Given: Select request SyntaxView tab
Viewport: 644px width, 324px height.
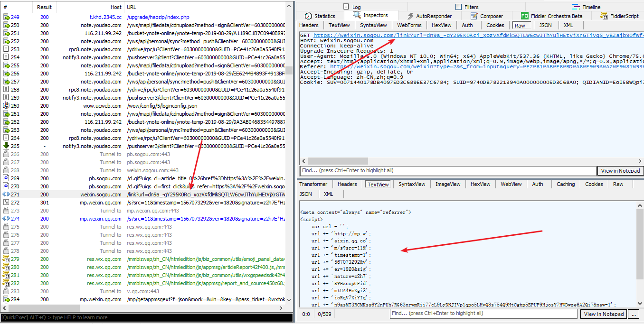Looking at the screenshot, I should (x=373, y=25).
